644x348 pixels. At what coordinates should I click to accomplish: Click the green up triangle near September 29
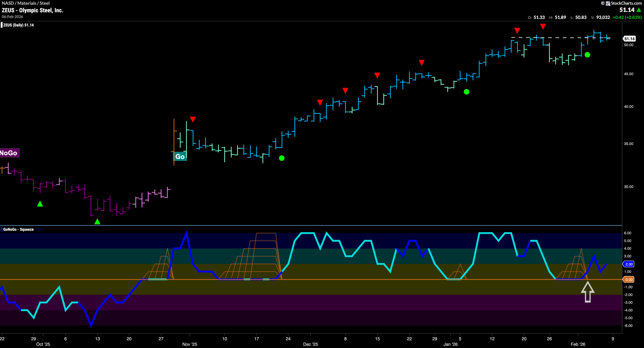pyautogui.click(x=40, y=204)
